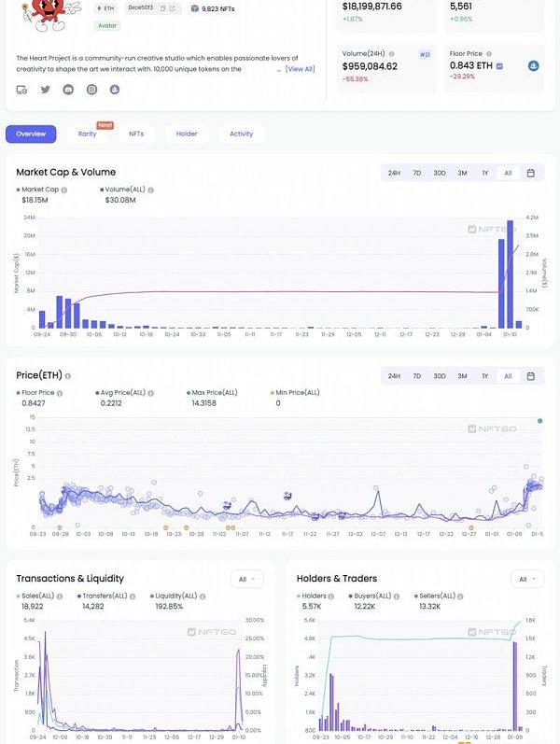
Task: Copy the contract address 0xce50f3
Action: coord(162,7)
